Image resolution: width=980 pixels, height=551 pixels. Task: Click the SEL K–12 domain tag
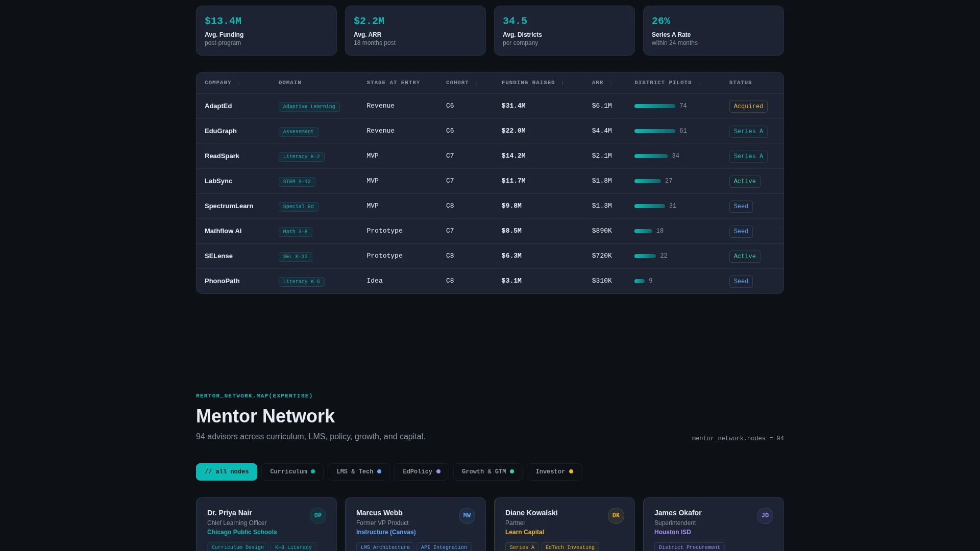click(296, 257)
